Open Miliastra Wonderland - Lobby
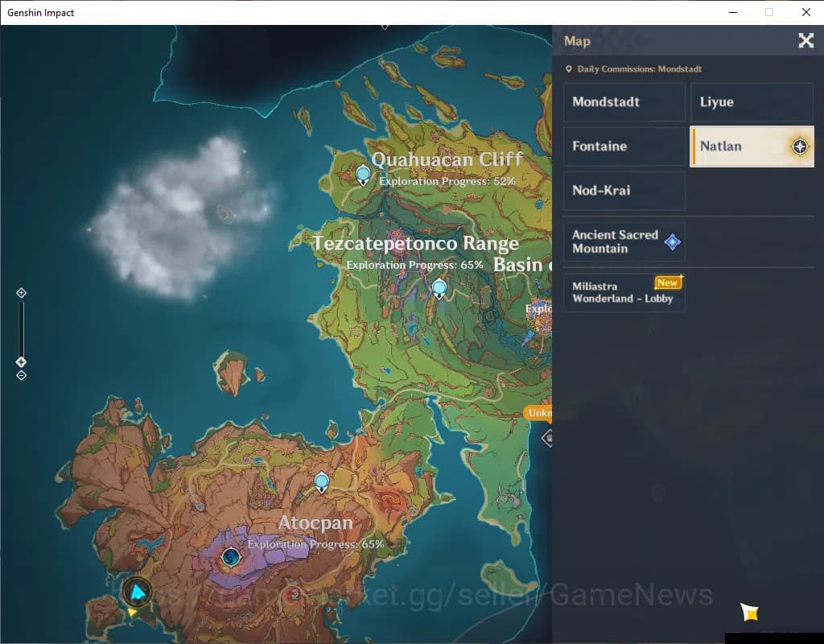Image resolution: width=824 pixels, height=644 pixels. (x=624, y=293)
